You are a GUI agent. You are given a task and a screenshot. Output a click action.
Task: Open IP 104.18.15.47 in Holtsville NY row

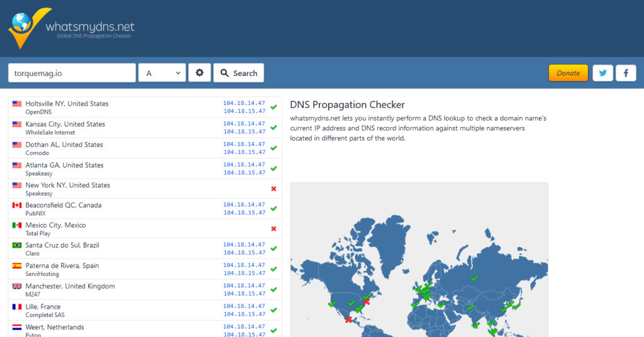click(x=244, y=111)
